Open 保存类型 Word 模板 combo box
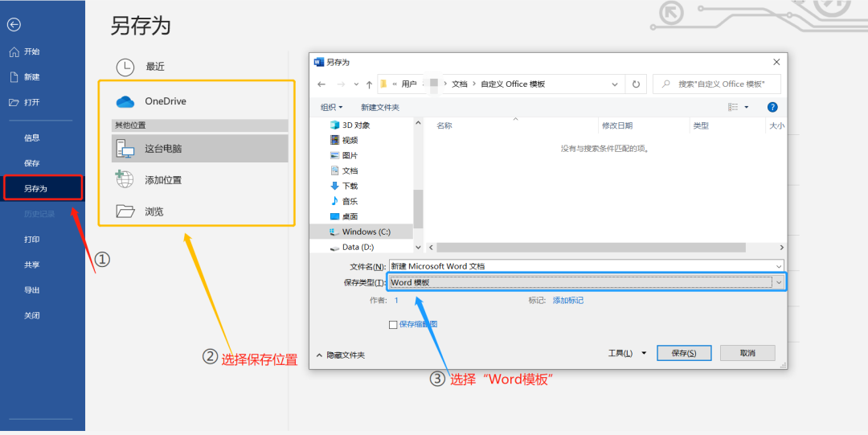 (586, 282)
